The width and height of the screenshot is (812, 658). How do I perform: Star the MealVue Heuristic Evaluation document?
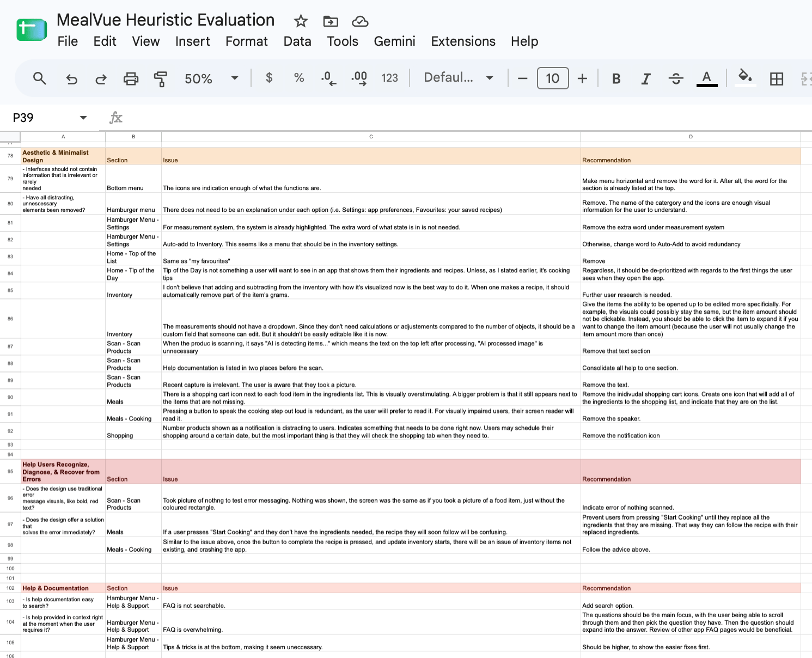pos(301,21)
